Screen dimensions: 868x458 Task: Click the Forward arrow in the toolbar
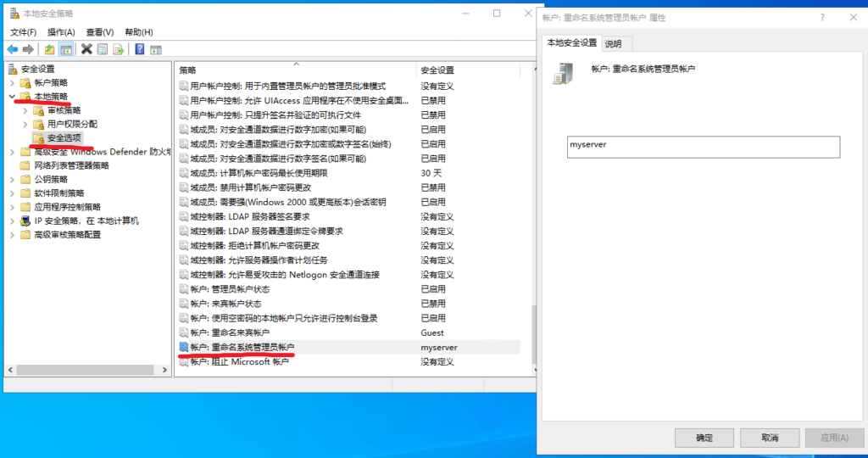[29, 49]
